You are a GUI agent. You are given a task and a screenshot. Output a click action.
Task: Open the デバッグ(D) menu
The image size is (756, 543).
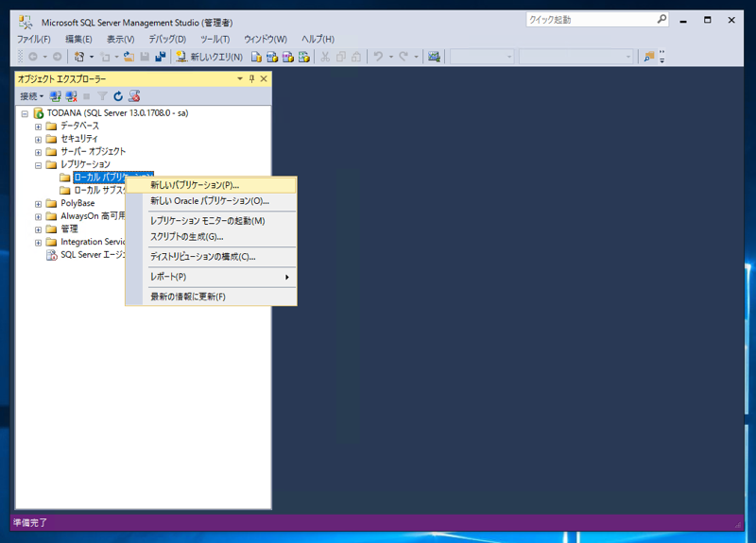click(167, 39)
